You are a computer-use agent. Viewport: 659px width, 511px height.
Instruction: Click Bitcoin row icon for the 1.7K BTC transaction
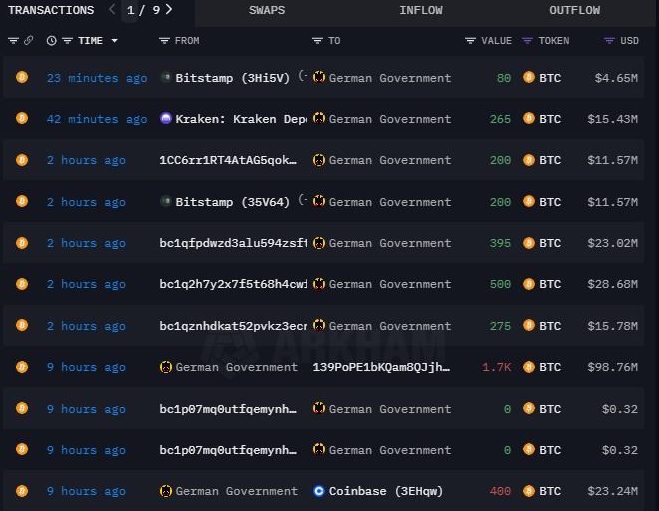[22, 367]
